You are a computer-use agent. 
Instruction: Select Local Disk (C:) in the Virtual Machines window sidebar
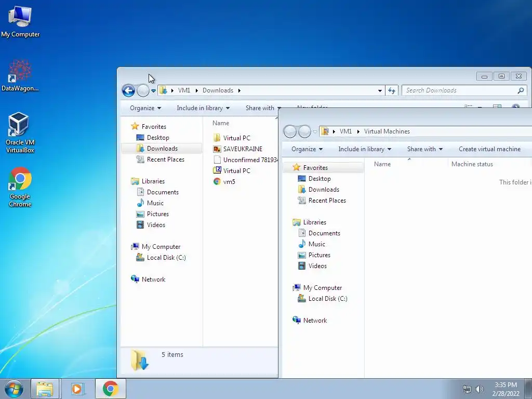[x=328, y=299]
